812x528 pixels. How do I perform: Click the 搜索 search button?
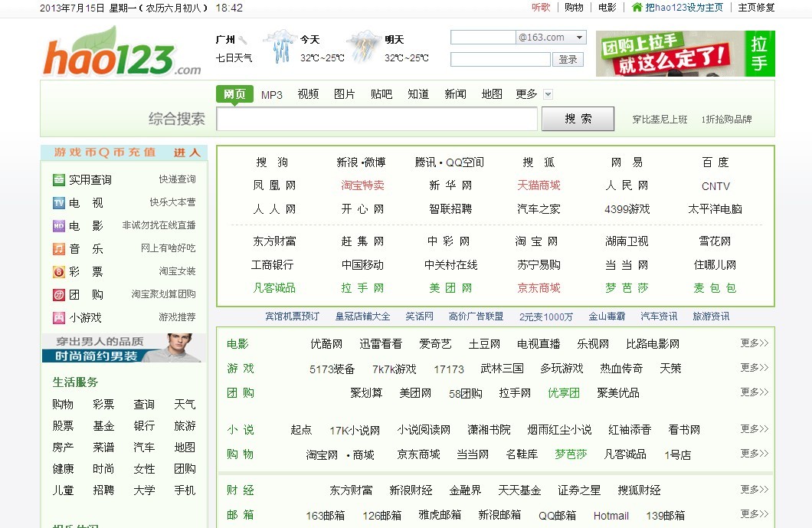coord(578,119)
